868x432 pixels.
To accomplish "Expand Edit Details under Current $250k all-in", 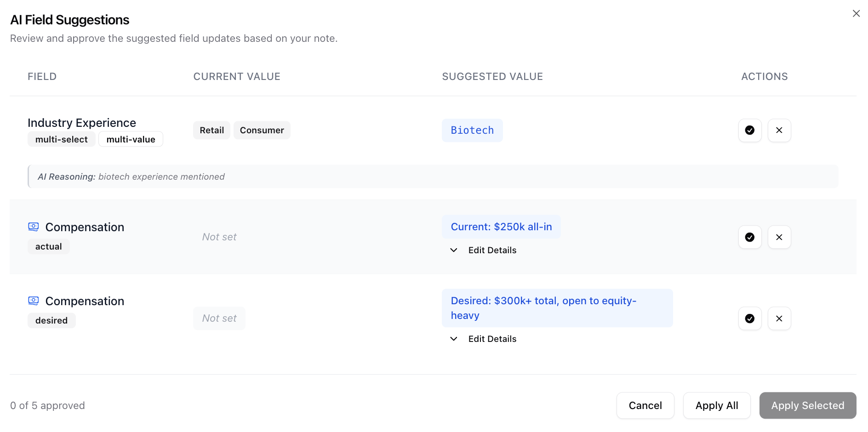I will pos(483,250).
